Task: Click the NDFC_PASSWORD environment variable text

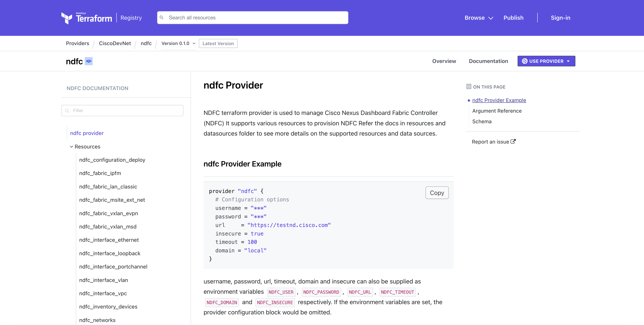Action: click(321, 292)
